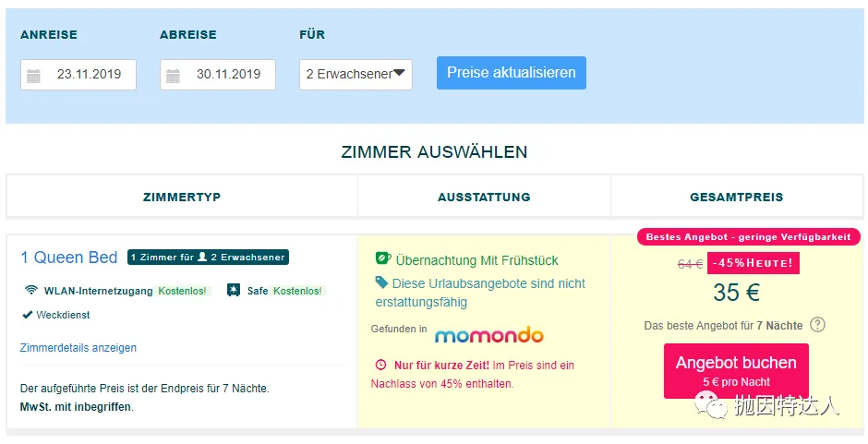
Task: Click the -45% Heute discount badge
Action: coord(753,263)
